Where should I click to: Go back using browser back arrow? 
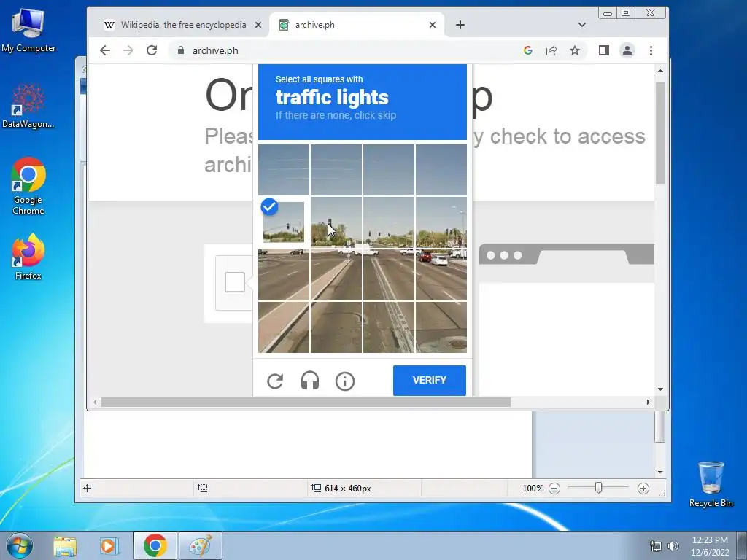coord(105,50)
